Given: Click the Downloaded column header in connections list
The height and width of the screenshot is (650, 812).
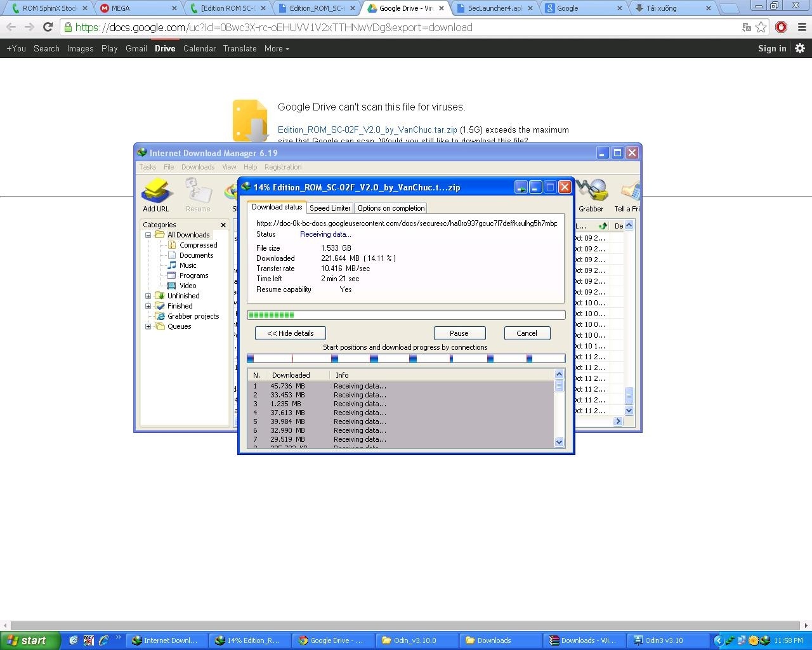Looking at the screenshot, I should coord(298,375).
